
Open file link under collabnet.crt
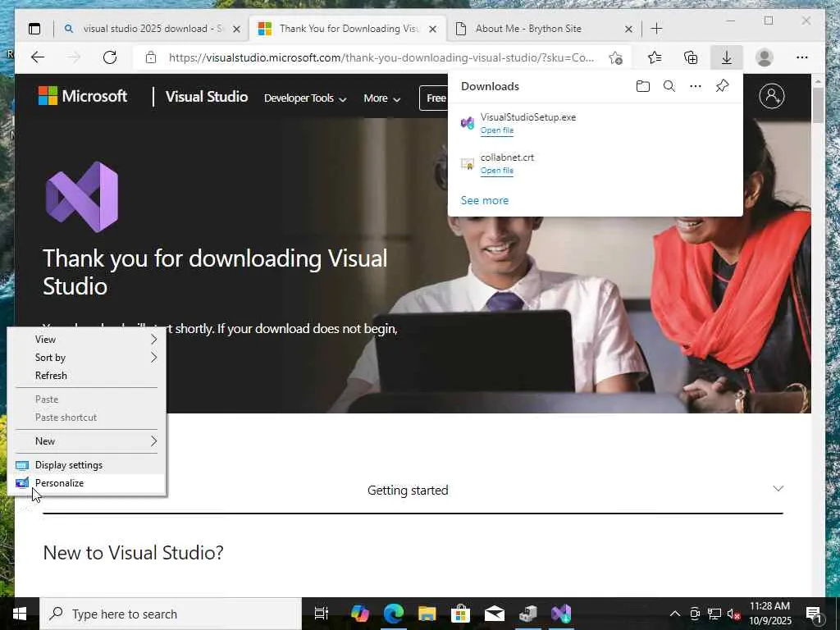click(496, 171)
